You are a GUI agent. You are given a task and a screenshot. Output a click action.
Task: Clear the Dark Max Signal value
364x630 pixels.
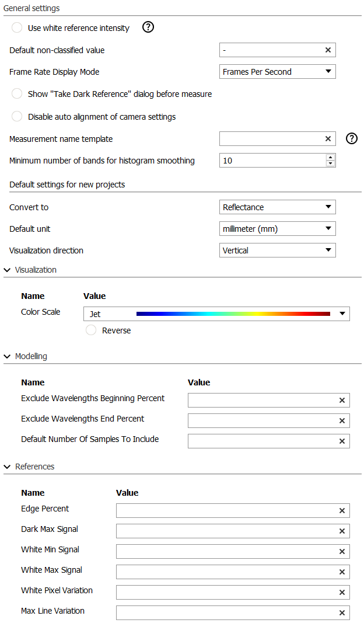coord(342,531)
